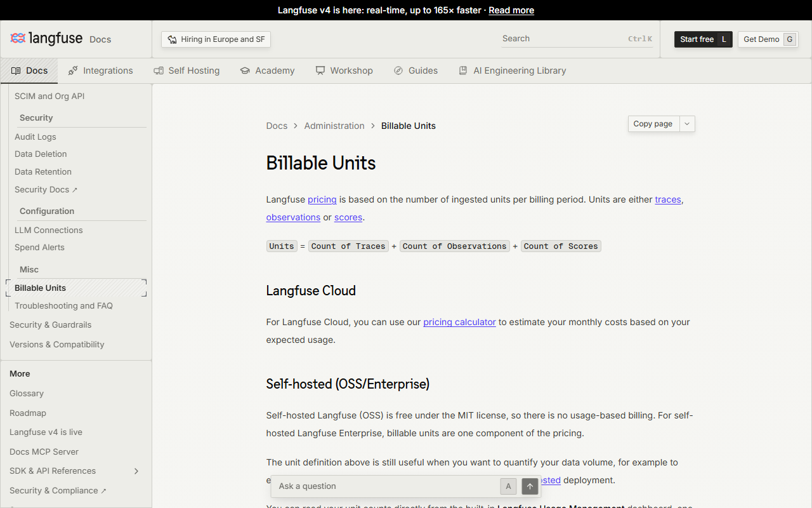Open the Docs MCP Server link
The width and height of the screenshot is (812, 508).
click(x=44, y=451)
